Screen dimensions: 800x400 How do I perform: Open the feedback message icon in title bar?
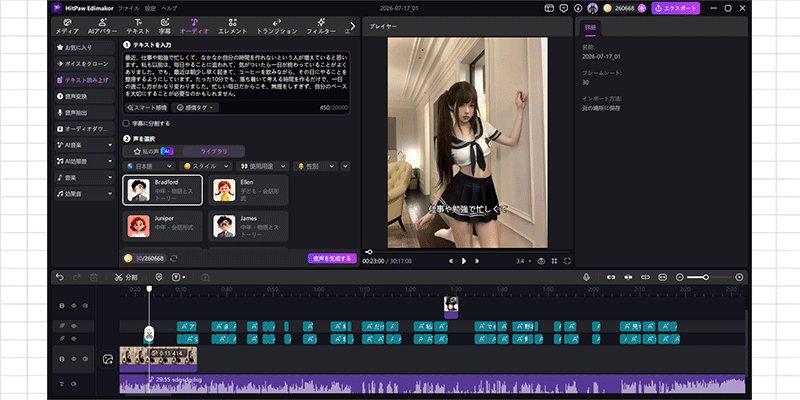coord(563,8)
